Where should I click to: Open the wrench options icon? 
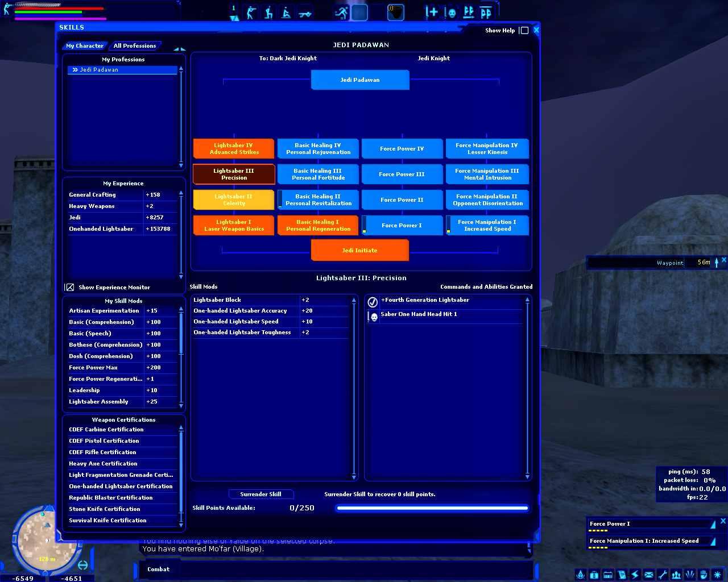click(x=663, y=575)
